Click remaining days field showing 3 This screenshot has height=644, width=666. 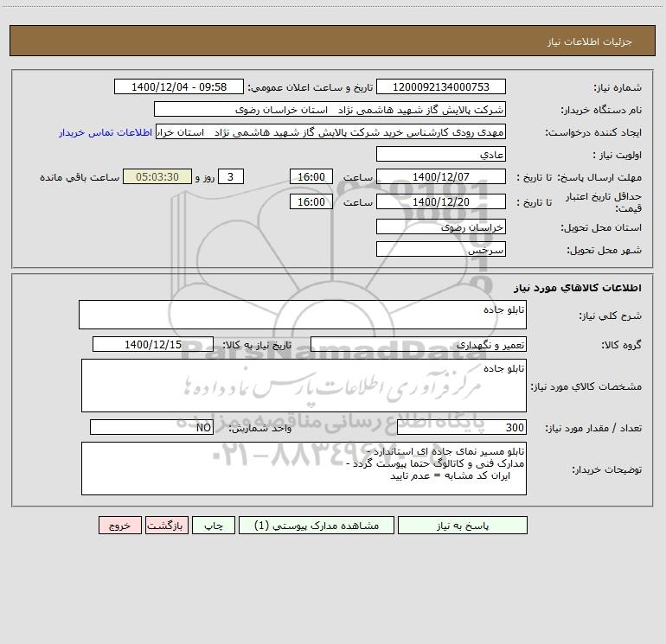pos(231,176)
